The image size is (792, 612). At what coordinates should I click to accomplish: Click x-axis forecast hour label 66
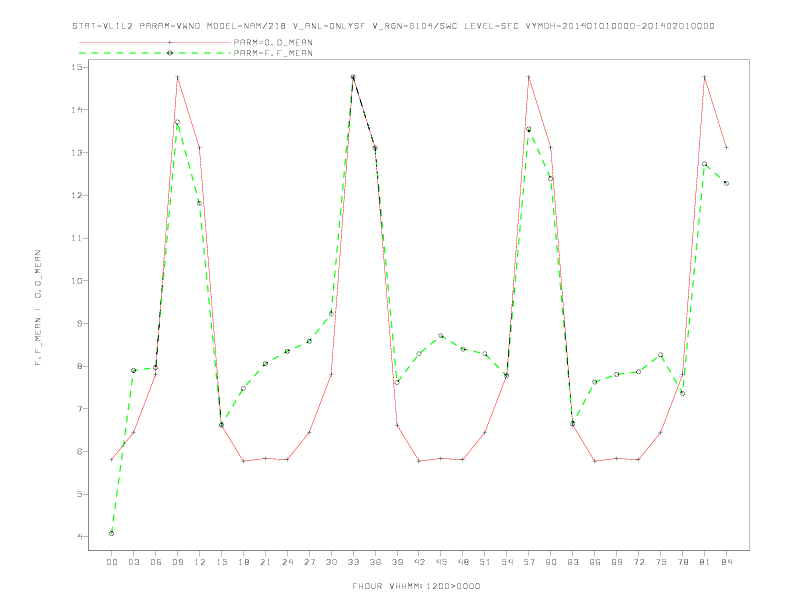[595, 562]
